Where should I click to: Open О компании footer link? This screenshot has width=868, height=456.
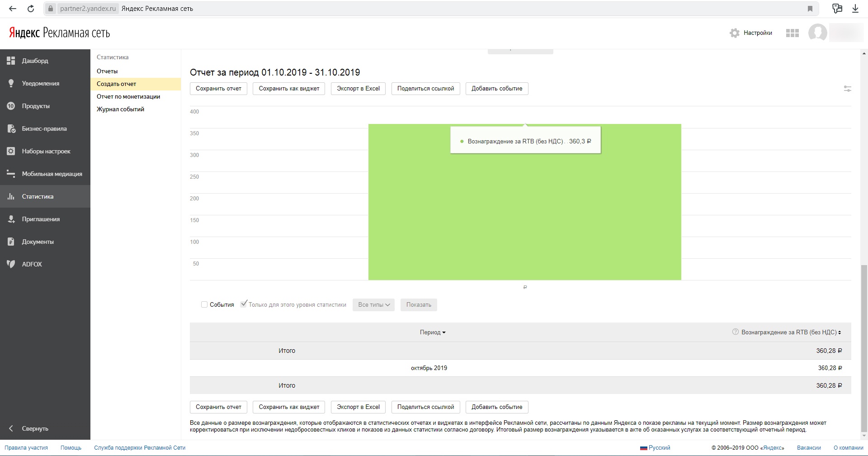849,448
